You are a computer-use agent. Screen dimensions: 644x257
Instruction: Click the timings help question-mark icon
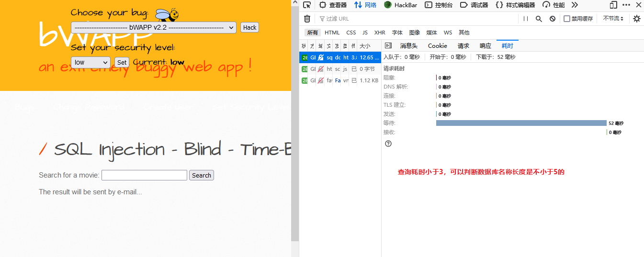[388, 144]
